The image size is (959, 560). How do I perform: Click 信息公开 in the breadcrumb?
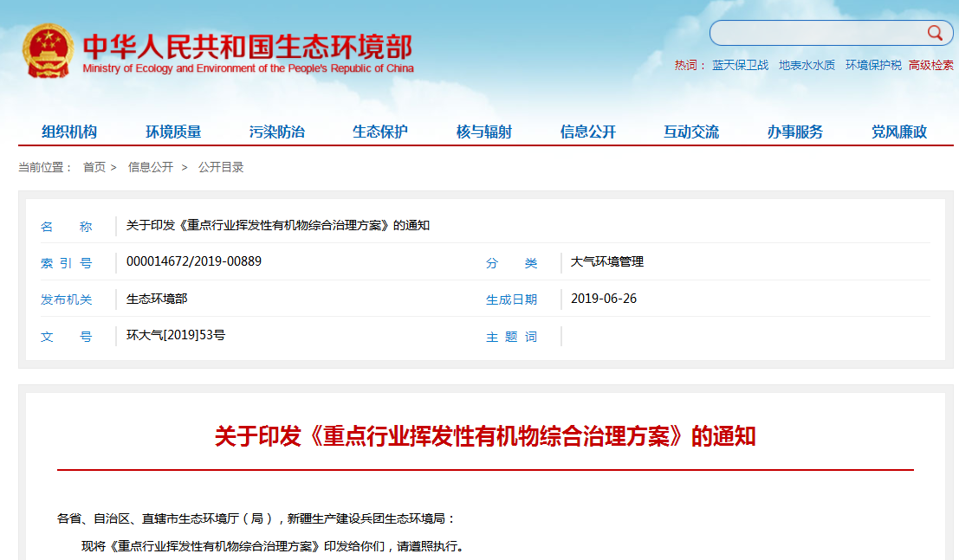pyautogui.click(x=151, y=168)
